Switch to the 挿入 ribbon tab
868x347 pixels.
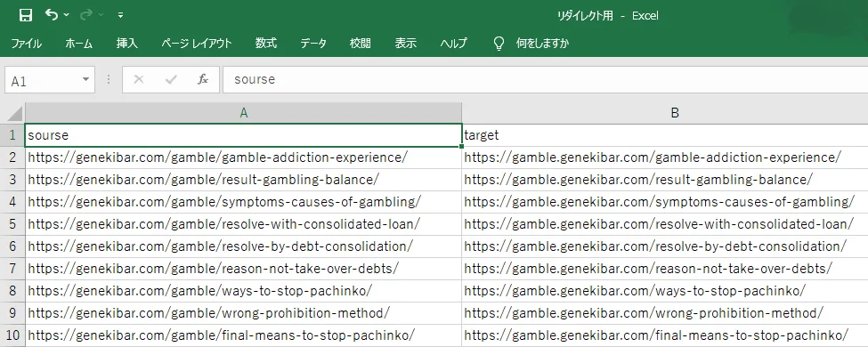[126, 44]
